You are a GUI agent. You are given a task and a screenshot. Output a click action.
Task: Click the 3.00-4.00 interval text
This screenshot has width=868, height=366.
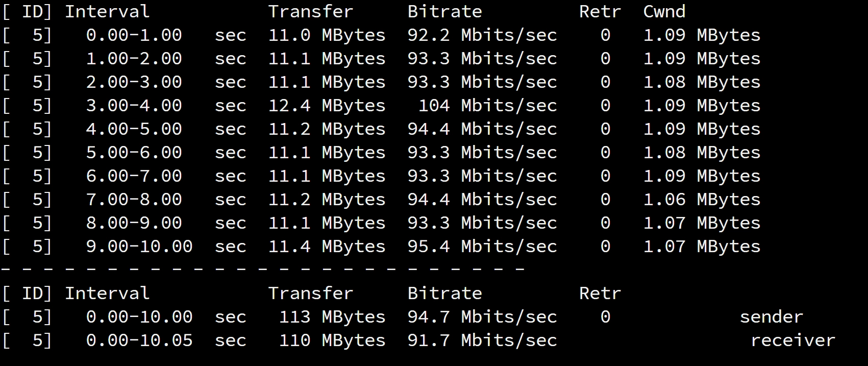134,105
